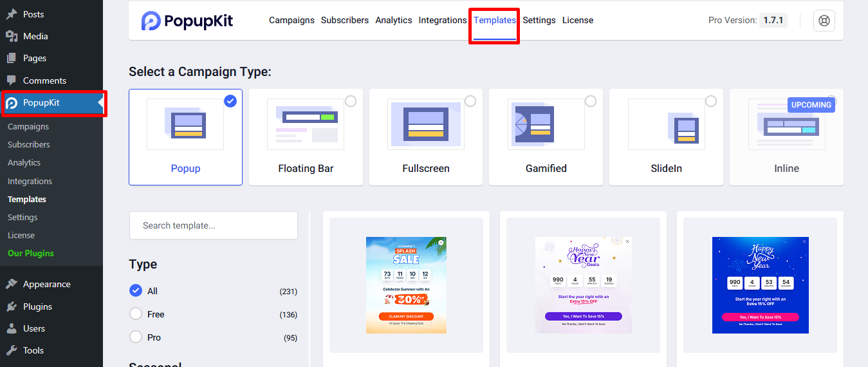The width and height of the screenshot is (868, 367).
Task: Click the Pages icon in sidebar
Action: coord(12,58)
